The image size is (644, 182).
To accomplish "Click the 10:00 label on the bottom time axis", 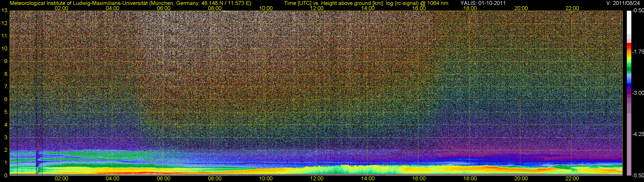I will (x=266, y=179).
